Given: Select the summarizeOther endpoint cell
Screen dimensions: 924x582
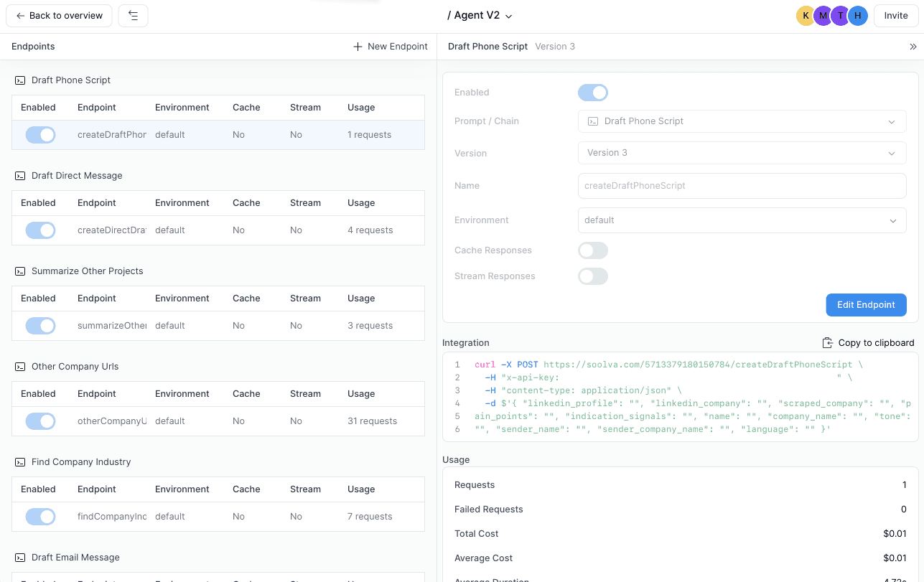Looking at the screenshot, I should (x=112, y=326).
